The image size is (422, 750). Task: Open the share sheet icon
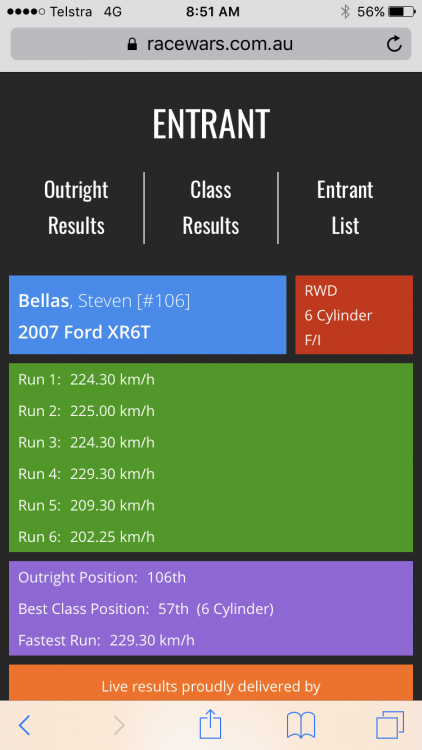pos(211,724)
